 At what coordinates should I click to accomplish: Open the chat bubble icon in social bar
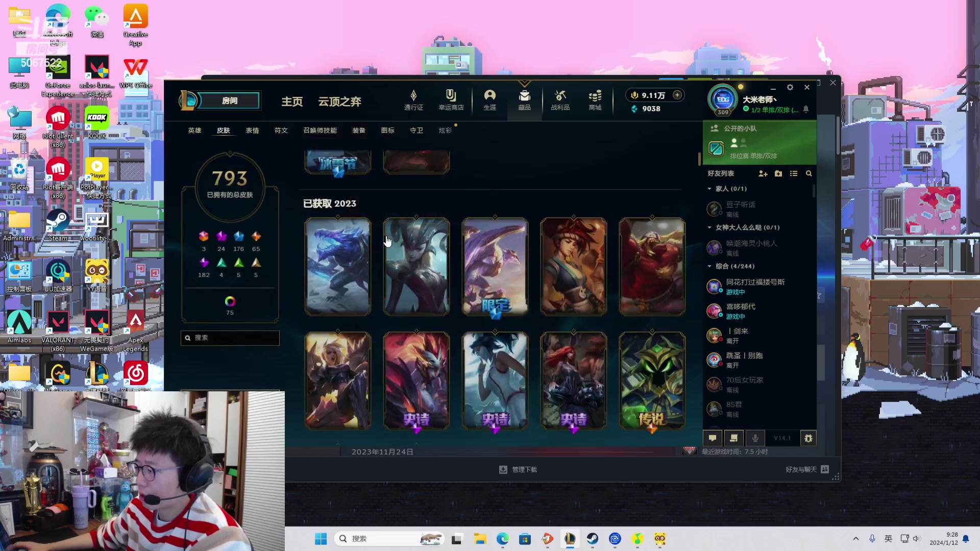pos(713,438)
